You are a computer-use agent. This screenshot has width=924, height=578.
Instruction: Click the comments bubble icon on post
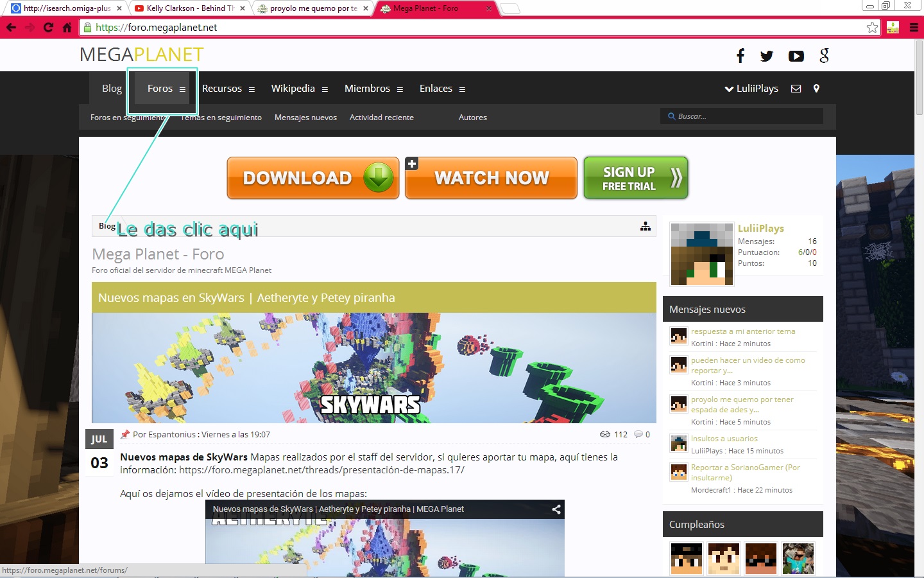click(638, 434)
